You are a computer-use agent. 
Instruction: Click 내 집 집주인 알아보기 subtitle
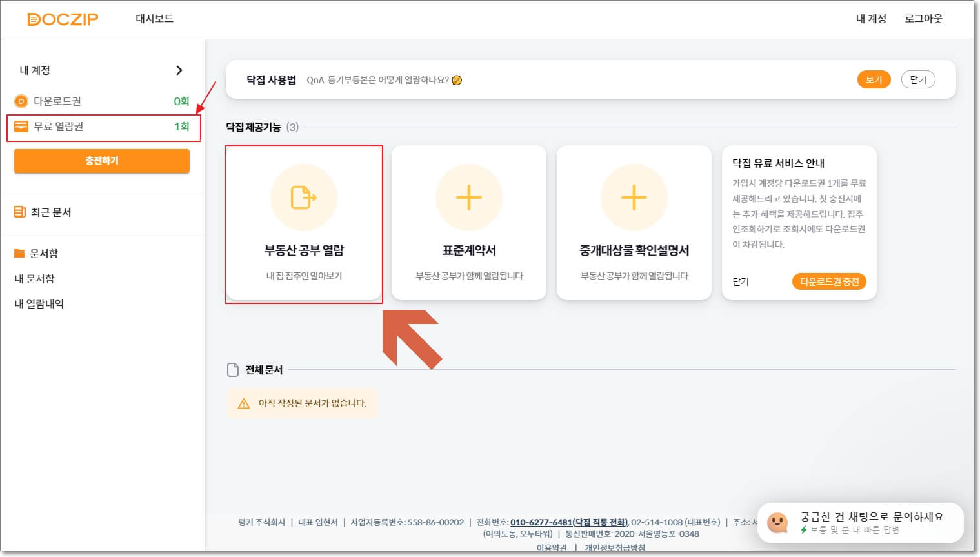[x=304, y=276]
